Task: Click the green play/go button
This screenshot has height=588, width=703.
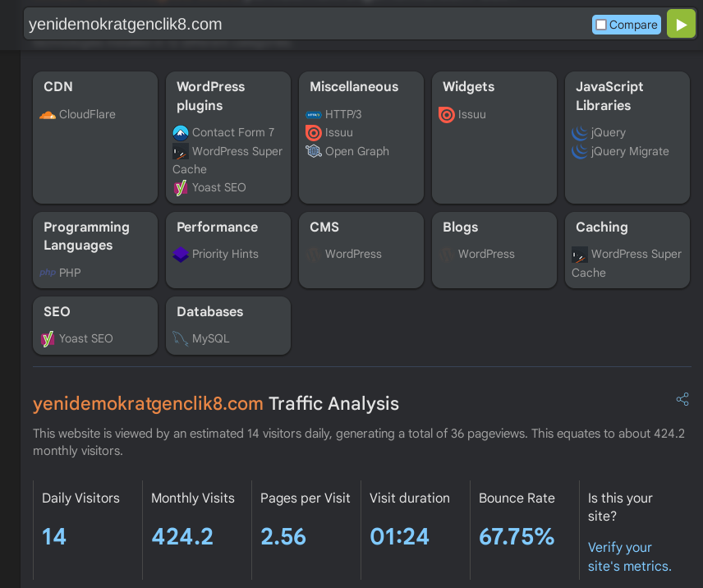Action: coord(681,24)
